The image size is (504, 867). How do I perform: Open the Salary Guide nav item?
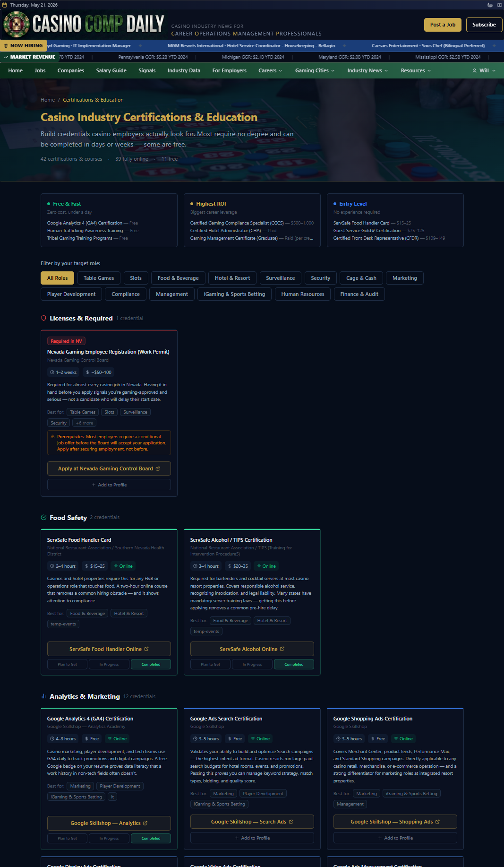click(x=111, y=70)
